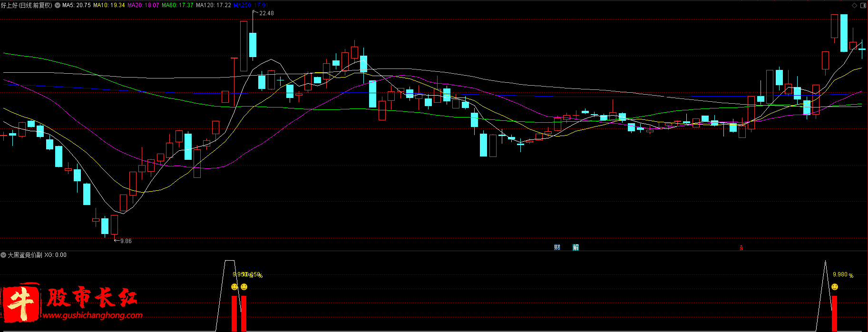868x332 pixels.
Task: Click the 22.48 high price label
Action: point(266,13)
